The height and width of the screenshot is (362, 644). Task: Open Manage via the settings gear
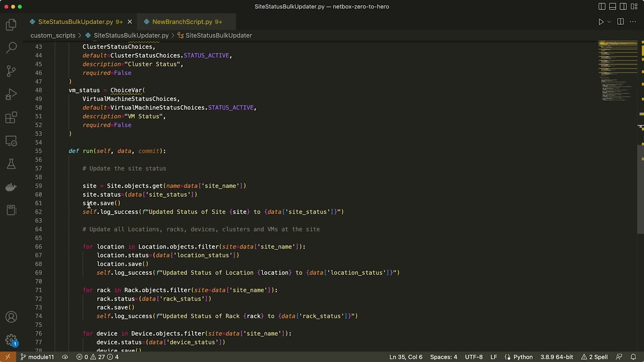[11, 339]
